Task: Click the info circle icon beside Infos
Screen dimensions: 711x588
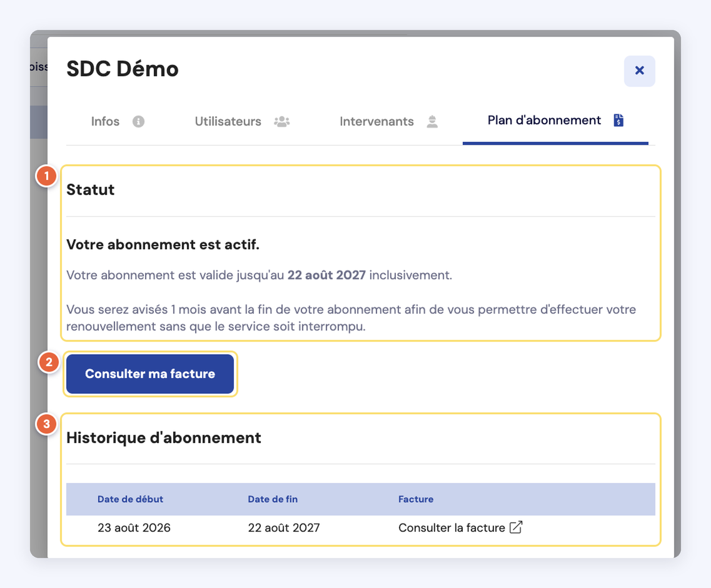Action: pos(138,121)
